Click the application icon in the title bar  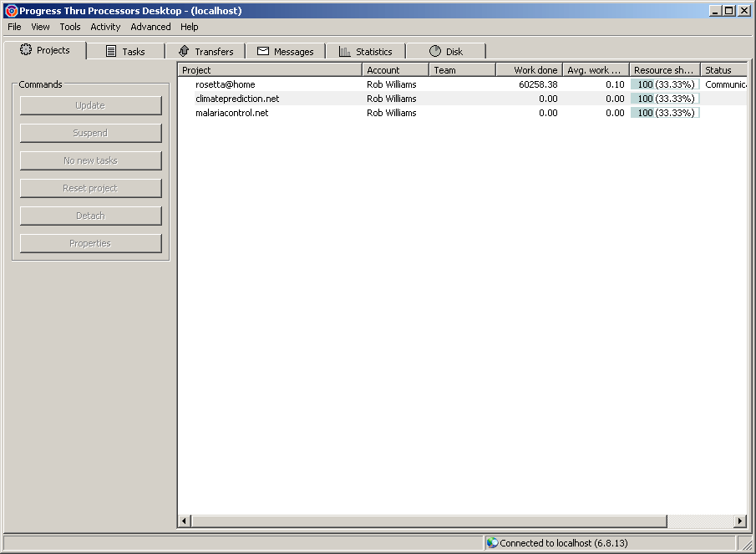pos(11,11)
